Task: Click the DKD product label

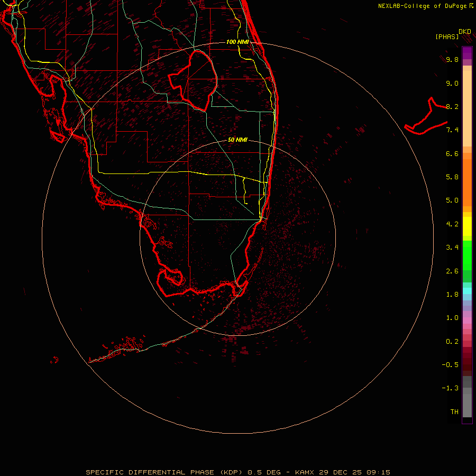Action: (465, 32)
